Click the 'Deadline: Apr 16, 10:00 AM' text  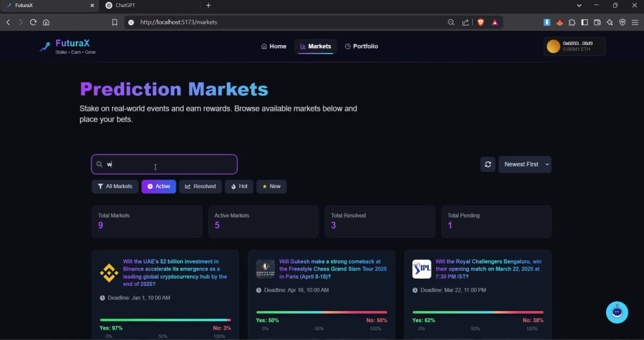pos(296,290)
